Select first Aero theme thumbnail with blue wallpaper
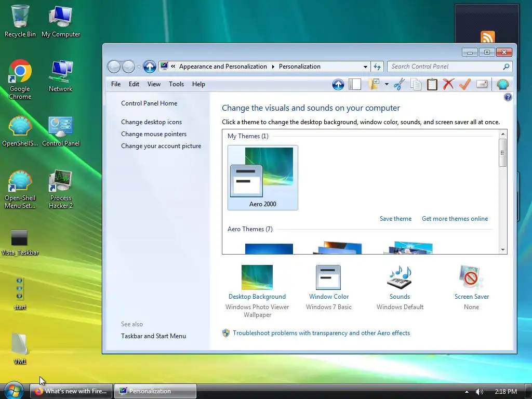 pyautogui.click(x=269, y=249)
